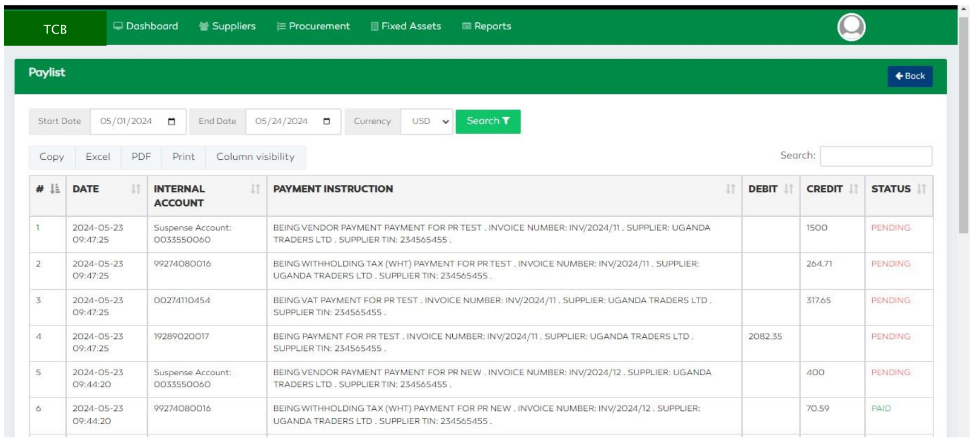The image size is (980, 441).
Task: Focus the table Search input field
Action: (876, 156)
